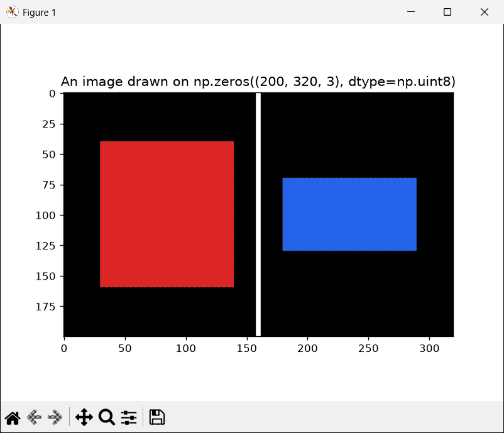Save the figure with the floppy icon
The height and width of the screenshot is (433, 504).
(x=157, y=417)
